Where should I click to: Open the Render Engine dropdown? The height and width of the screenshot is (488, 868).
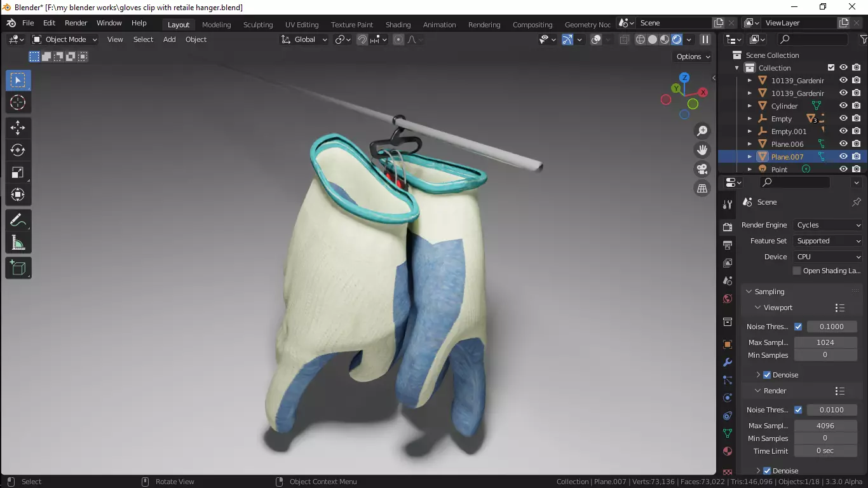tap(828, 225)
